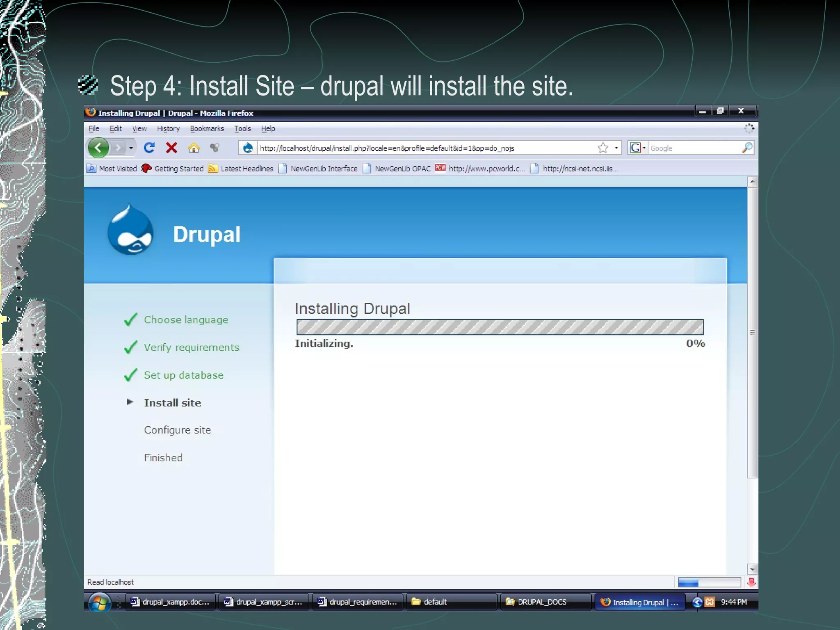Go to the Home page icon

point(194,148)
